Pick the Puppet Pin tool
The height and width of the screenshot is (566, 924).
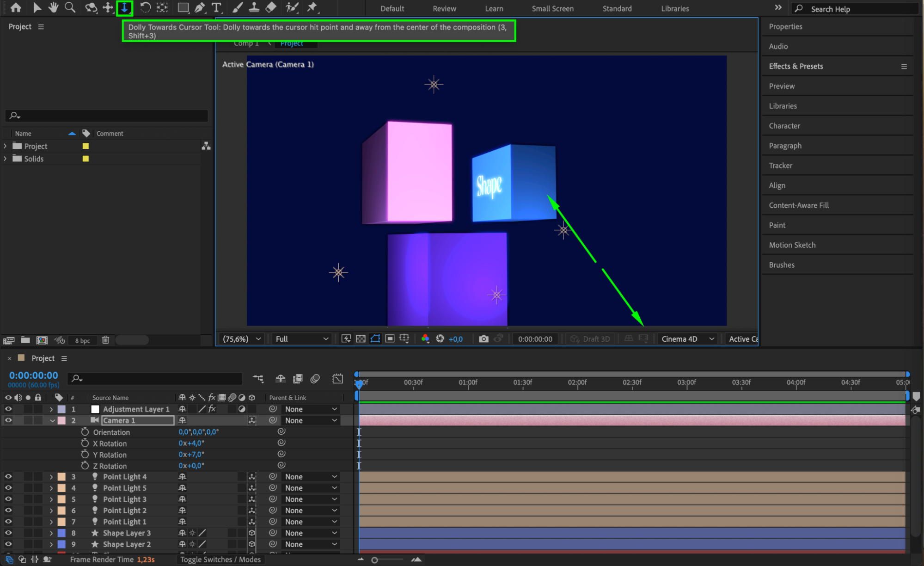pyautogui.click(x=312, y=7)
